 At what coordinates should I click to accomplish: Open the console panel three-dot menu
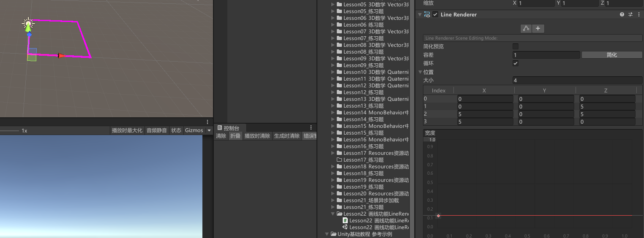click(x=311, y=127)
